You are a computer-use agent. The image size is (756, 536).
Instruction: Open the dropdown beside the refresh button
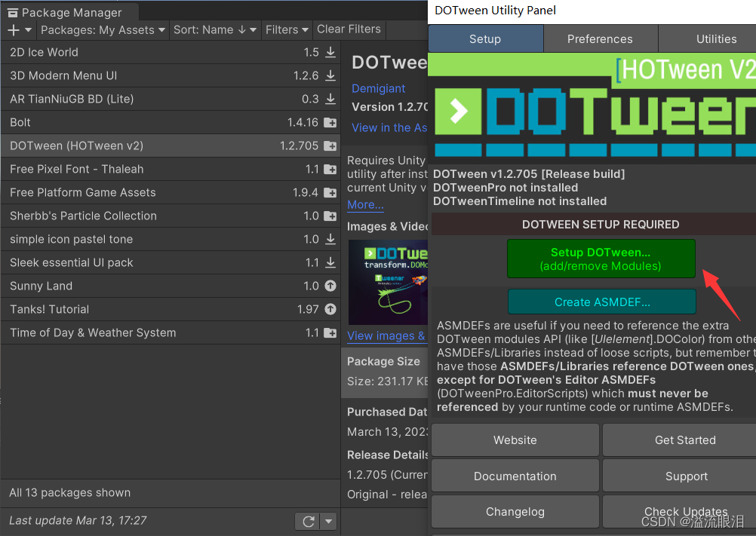point(328,522)
